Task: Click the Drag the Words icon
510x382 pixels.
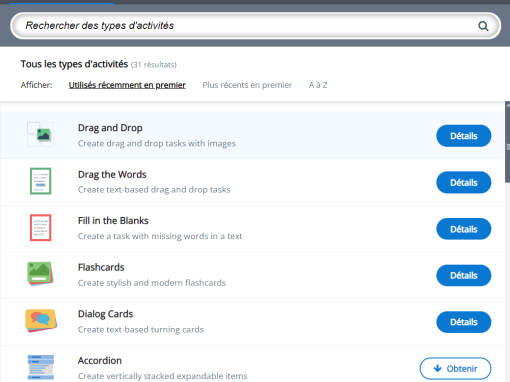Action: pyautogui.click(x=40, y=181)
